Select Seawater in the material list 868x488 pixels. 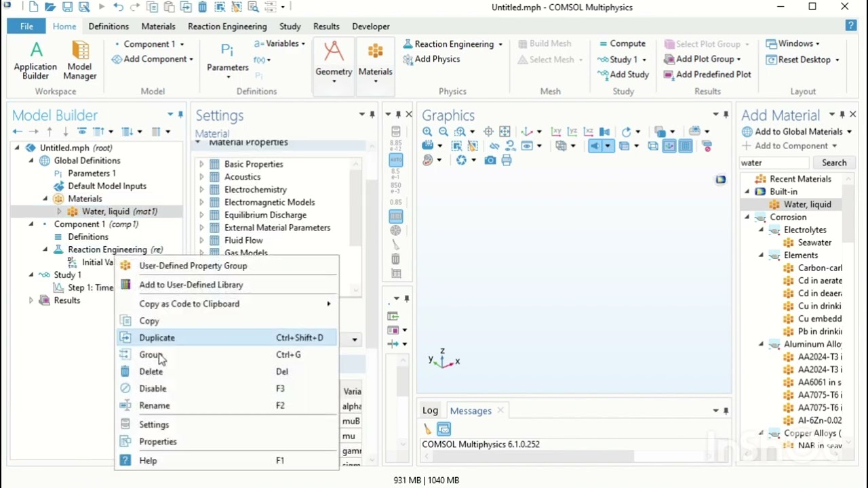point(814,243)
